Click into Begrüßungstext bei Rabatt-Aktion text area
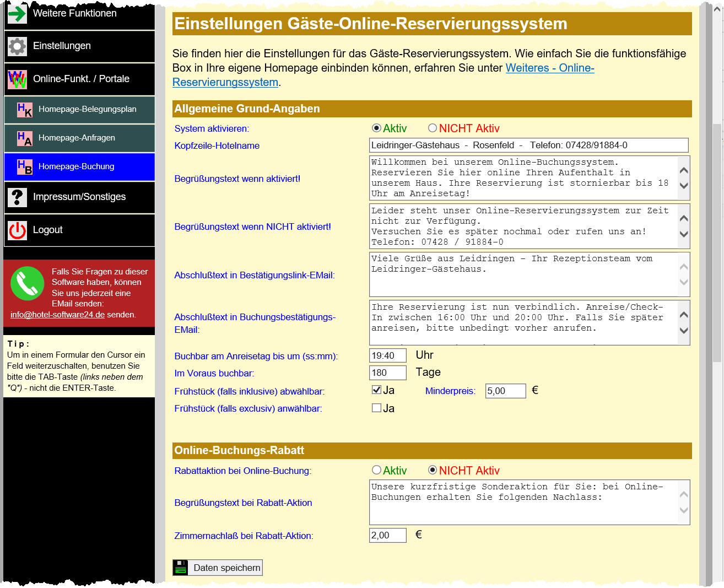The image size is (724, 588). point(523,502)
